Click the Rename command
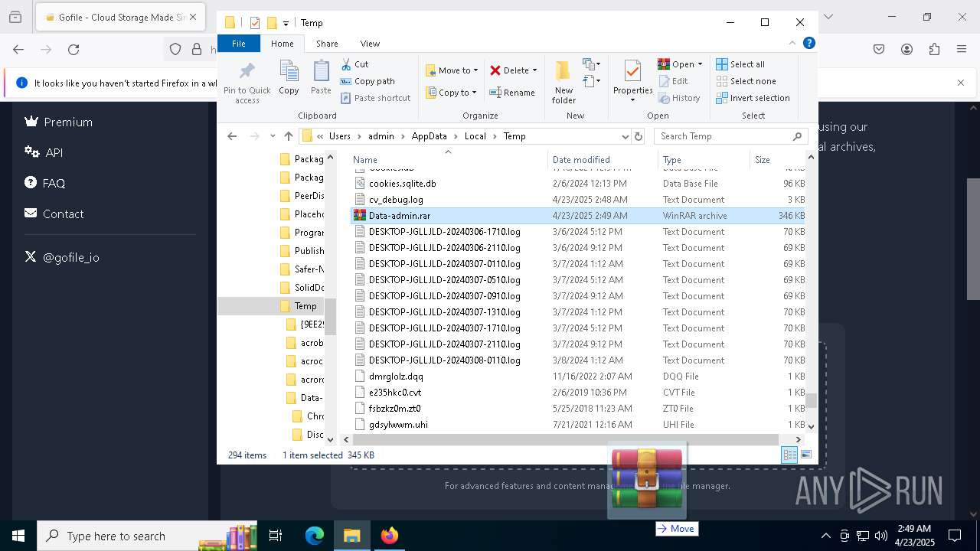980x551 pixels. pyautogui.click(x=512, y=93)
